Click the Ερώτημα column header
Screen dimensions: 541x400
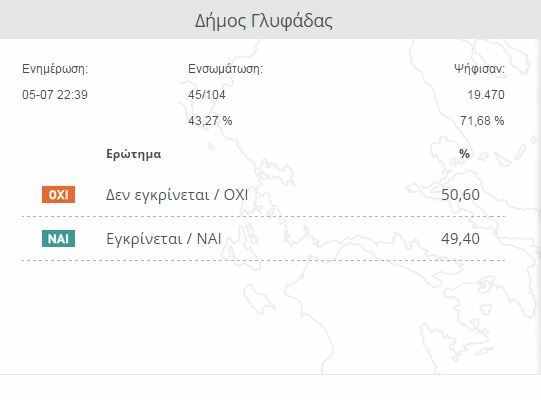point(134,154)
